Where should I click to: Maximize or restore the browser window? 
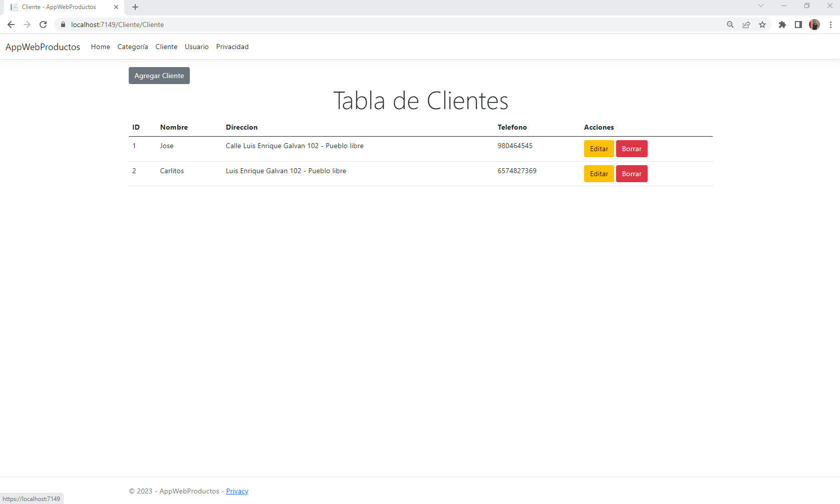pyautogui.click(x=807, y=6)
